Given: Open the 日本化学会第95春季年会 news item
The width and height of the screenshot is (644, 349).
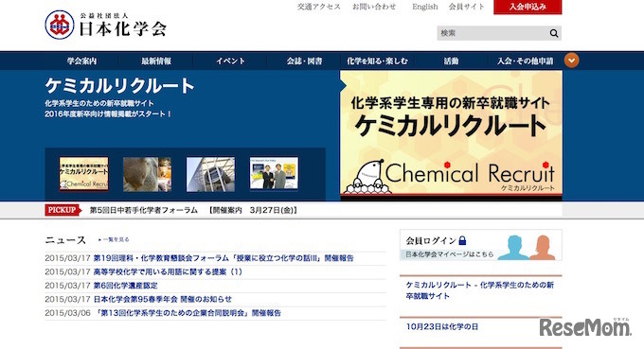Looking at the screenshot, I should point(163,300).
